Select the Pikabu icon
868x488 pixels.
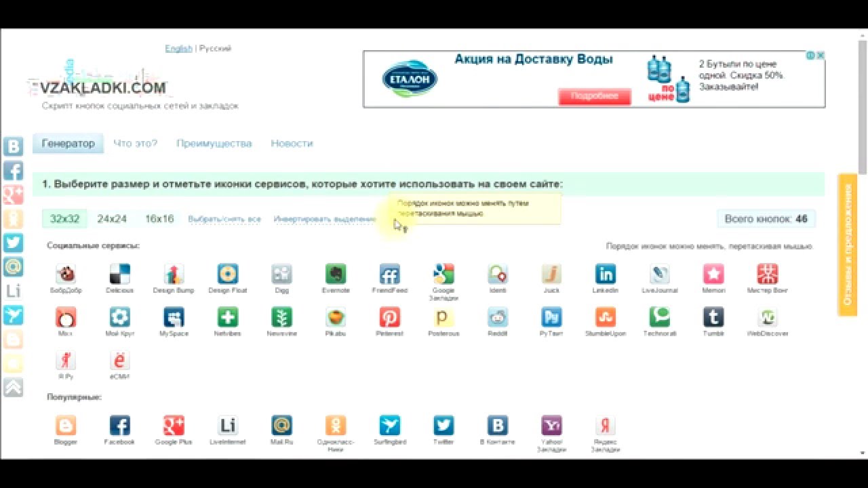[x=336, y=317]
